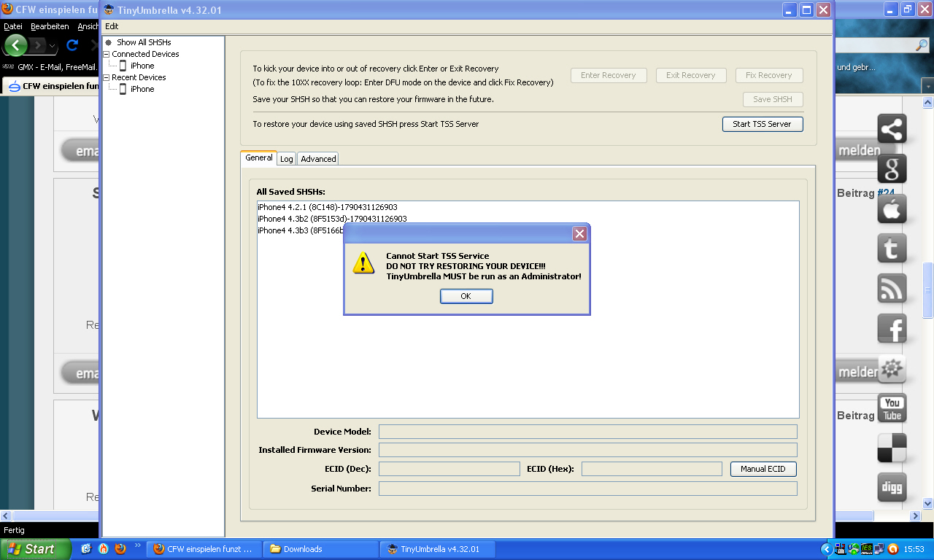The image size is (934, 560).
Task: Select iPhone4 4.2.1 (8C148) SHSH entry
Action: tap(327, 207)
